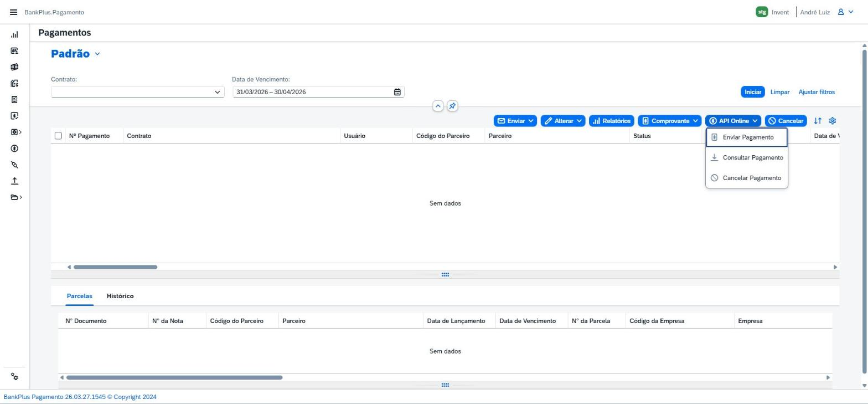Click the payments table horizontal scrollbar thumb
Screen dimensions: 868x404
(115, 267)
